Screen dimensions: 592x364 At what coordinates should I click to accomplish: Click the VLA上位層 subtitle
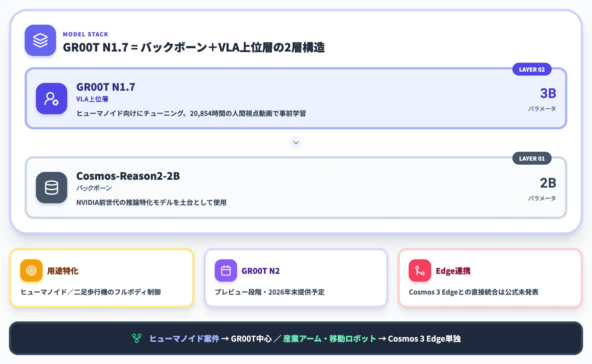tap(92, 99)
